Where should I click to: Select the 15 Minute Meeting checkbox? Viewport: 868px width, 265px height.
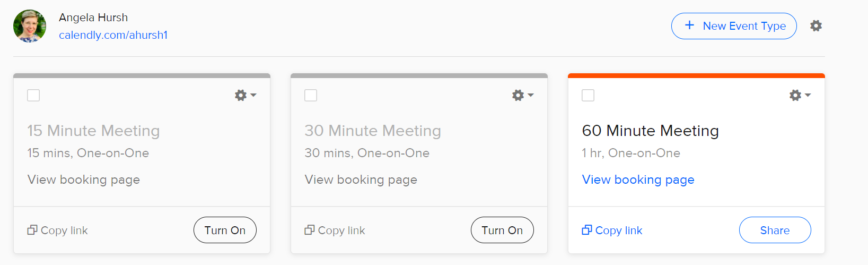(33, 96)
